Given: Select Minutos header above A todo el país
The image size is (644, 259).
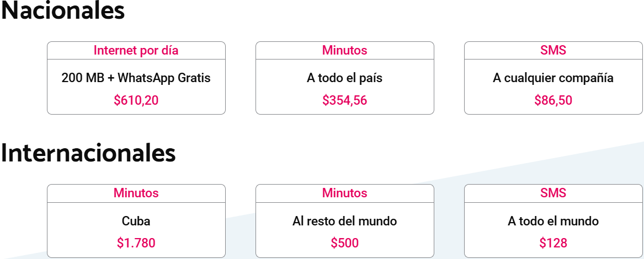Looking at the screenshot, I should tap(344, 51).
